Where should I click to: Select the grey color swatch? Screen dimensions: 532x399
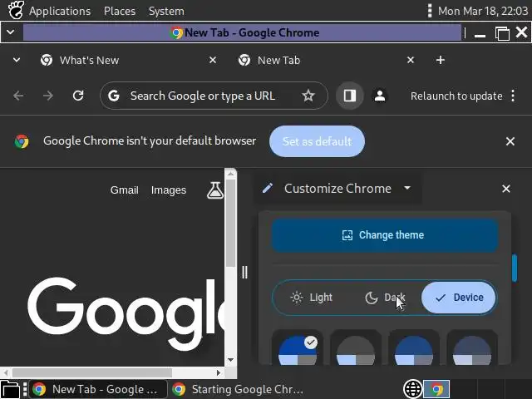coord(356,349)
